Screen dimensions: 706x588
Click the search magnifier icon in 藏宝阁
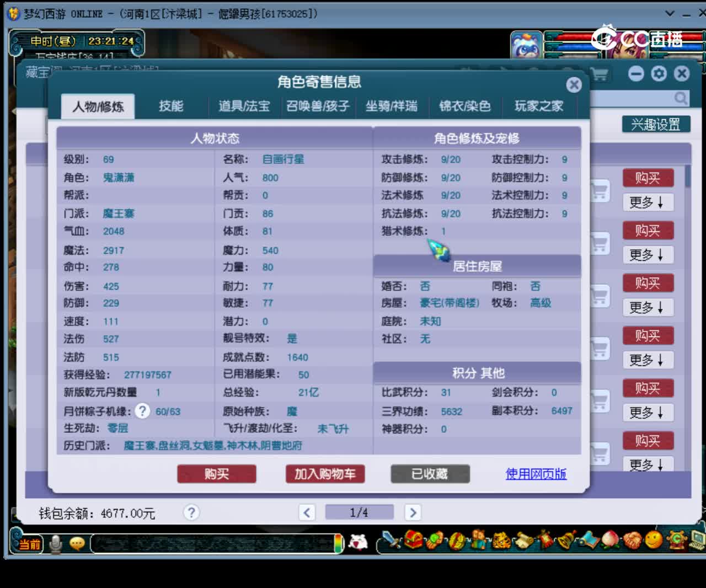point(681,98)
